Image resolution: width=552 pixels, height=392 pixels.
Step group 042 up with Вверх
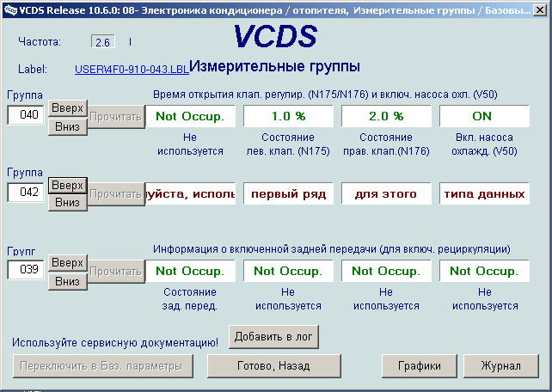[x=68, y=186]
